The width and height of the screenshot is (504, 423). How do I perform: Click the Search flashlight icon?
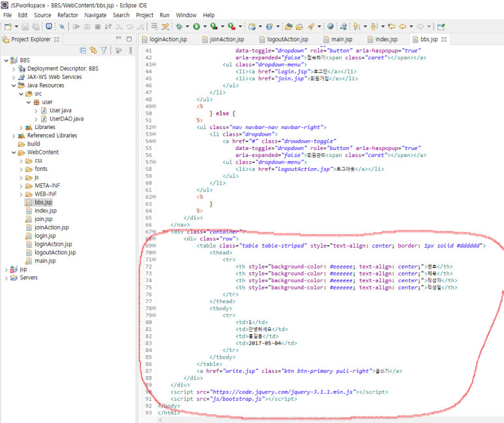(x=310, y=27)
